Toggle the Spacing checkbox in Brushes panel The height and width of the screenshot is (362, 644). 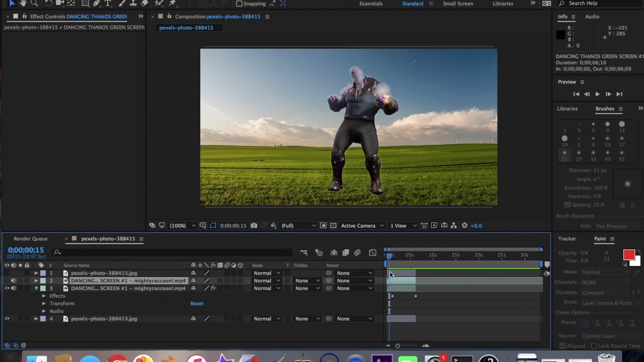coord(568,205)
